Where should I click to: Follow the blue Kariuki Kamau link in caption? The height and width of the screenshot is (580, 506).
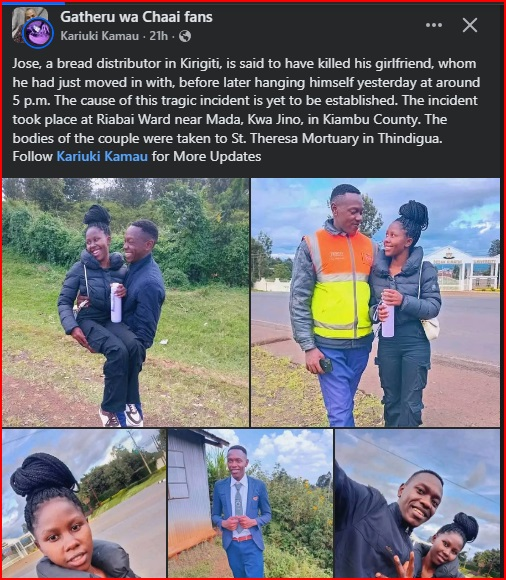[x=102, y=156]
